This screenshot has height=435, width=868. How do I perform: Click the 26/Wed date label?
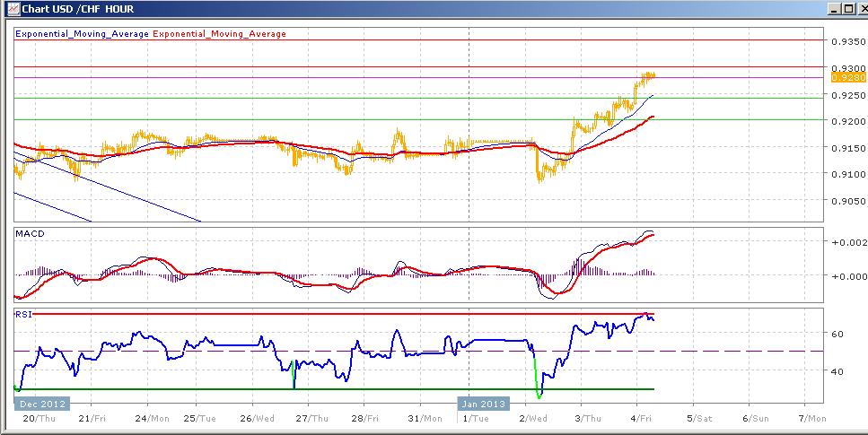pos(257,418)
